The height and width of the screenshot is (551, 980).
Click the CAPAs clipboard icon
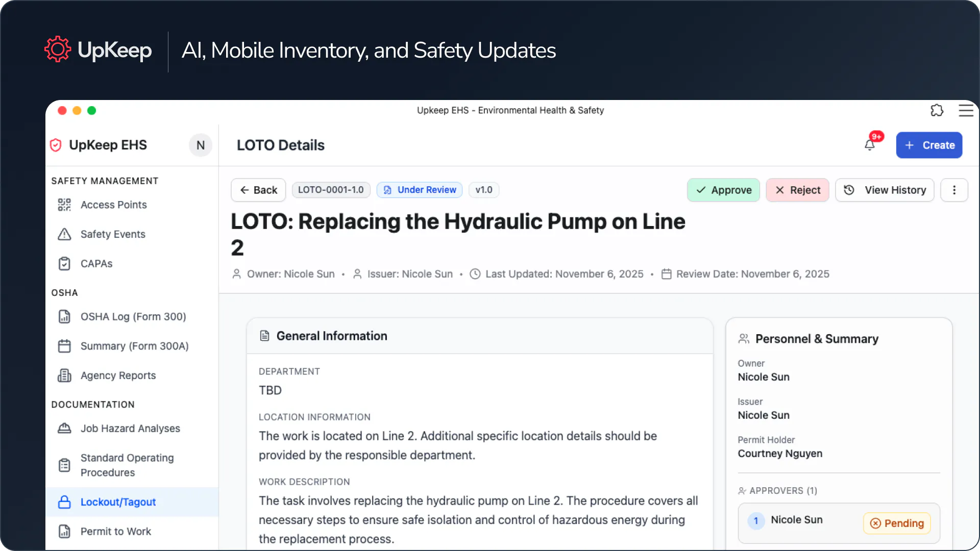pyautogui.click(x=64, y=264)
